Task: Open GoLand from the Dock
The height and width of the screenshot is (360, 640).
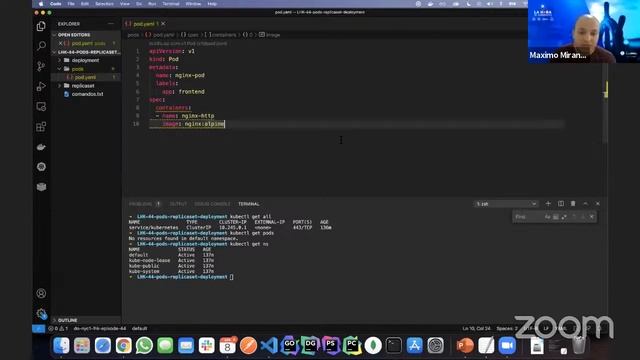Action: click(289, 346)
